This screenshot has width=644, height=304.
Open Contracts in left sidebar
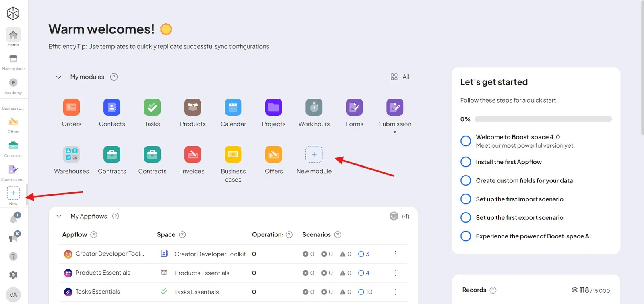pos(13,149)
